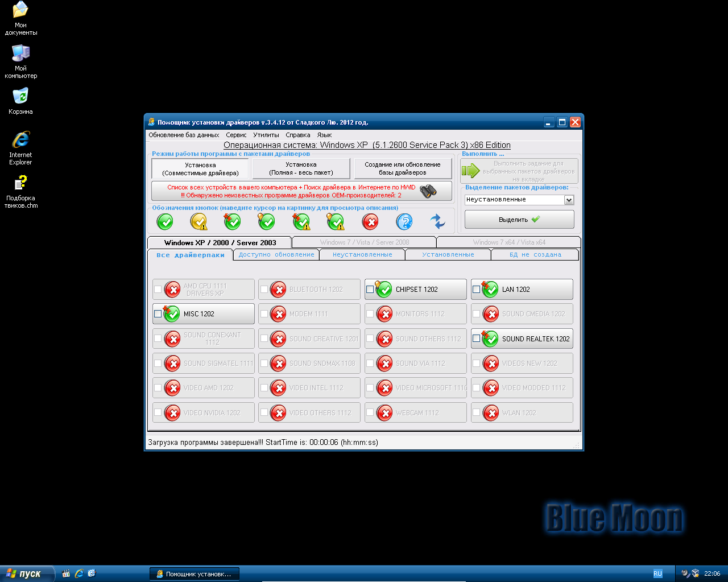
Task: Open the Мой компьютер desktop icon
Action: click(21, 61)
